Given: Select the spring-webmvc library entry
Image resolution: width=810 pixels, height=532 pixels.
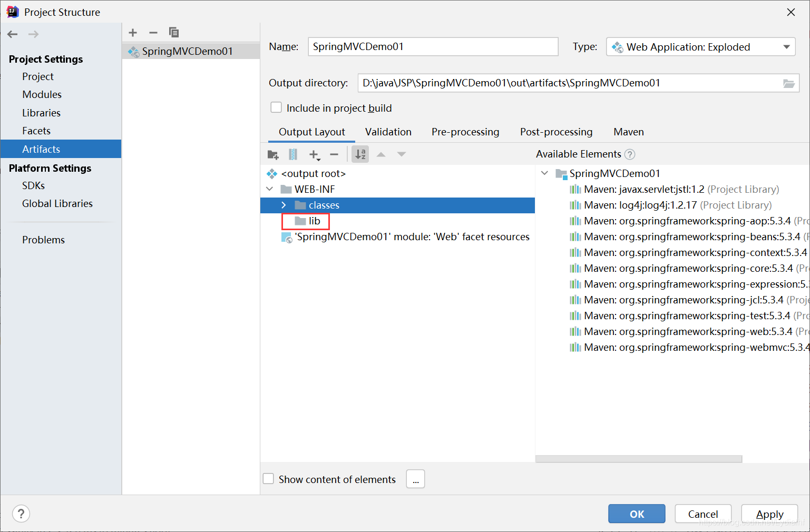Looking at the screenshot, I should pos(689,347).
